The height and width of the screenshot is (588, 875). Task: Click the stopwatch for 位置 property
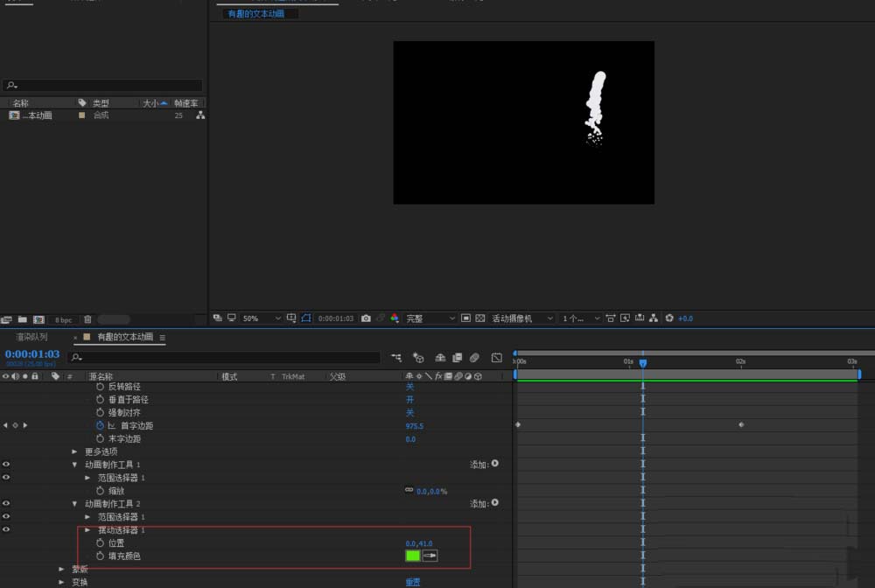click(100, 543)
